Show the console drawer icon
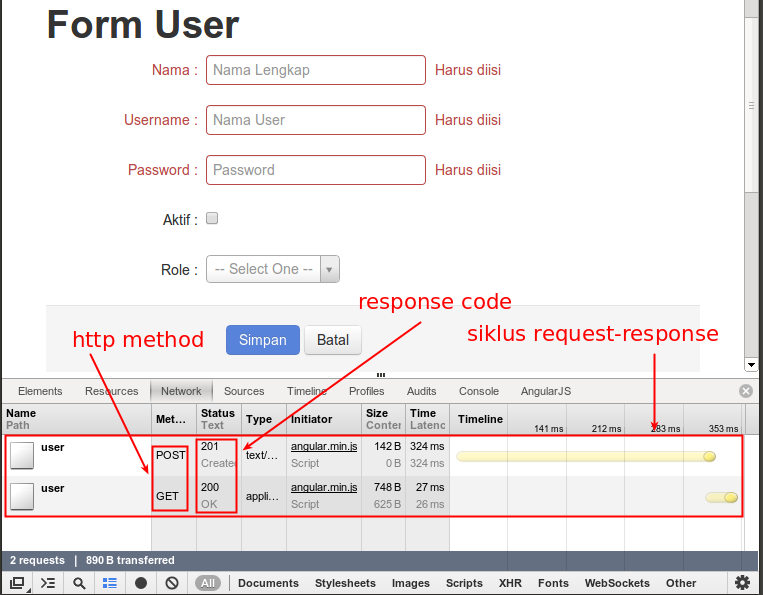The height and width of the screenshot is (595, 763). click(x=47, y=583)
